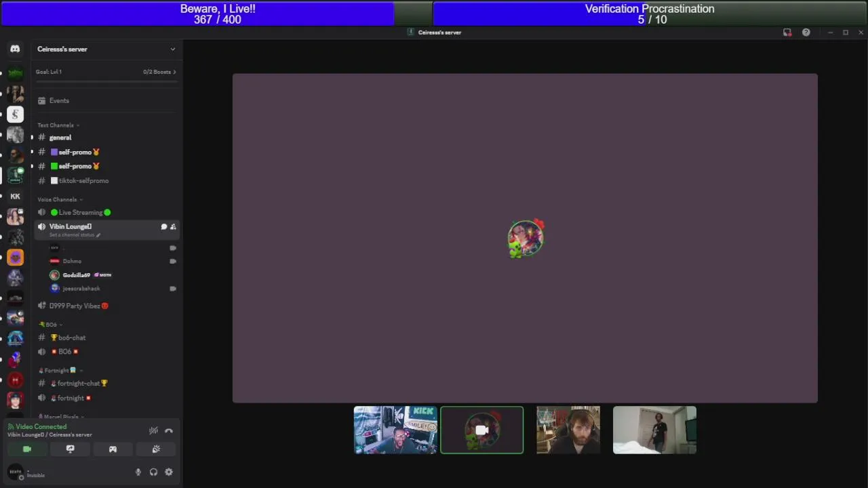
Task: Open user settings gear icon
Action: [x=169, y=472]
